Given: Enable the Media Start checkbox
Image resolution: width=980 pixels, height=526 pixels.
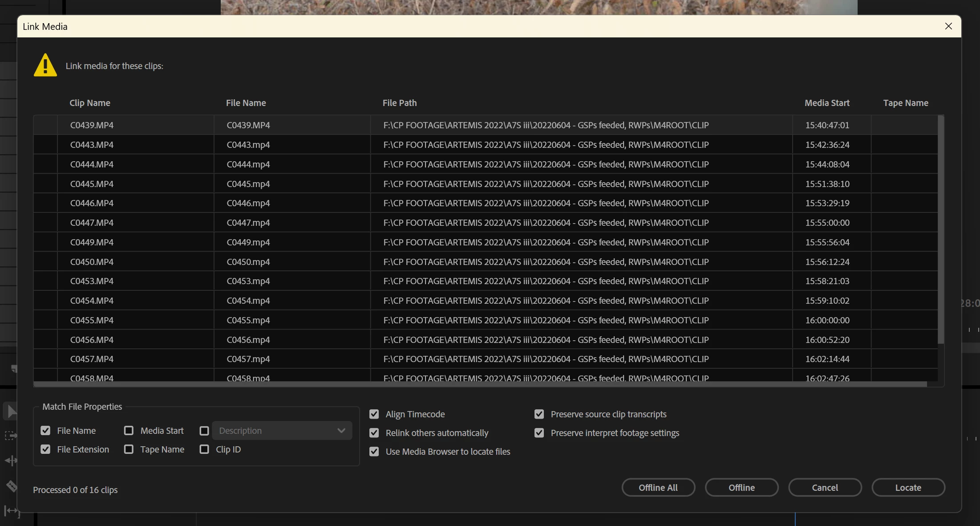Looking at the screenshot, I should pyautogui.click(x=129, y=431).
